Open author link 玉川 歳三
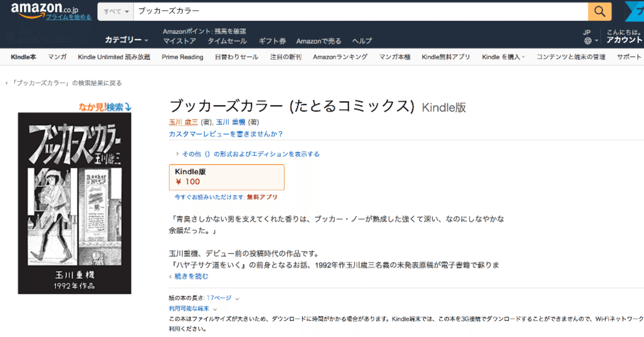 [x=184, y=122]
